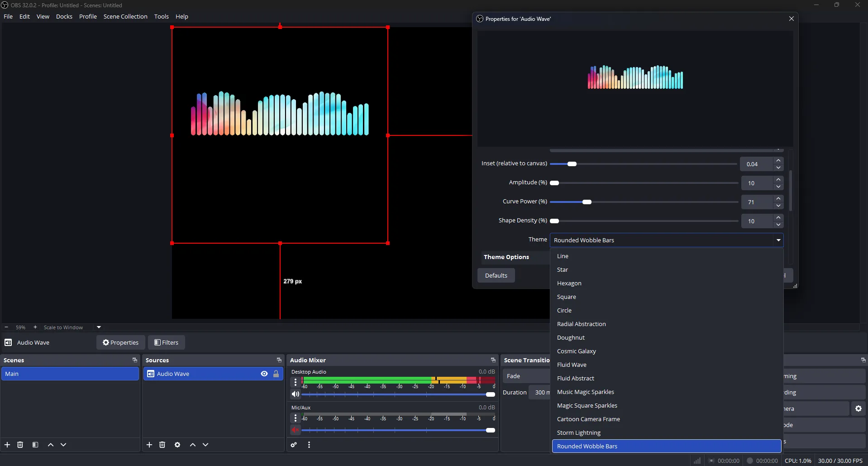Remove the Audio Wave source via trash icon
Screen dimensions: 868x466
tap(162, 445)
